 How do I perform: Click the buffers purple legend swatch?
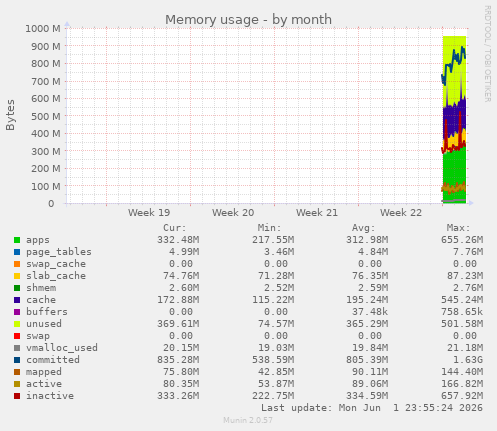17,312
